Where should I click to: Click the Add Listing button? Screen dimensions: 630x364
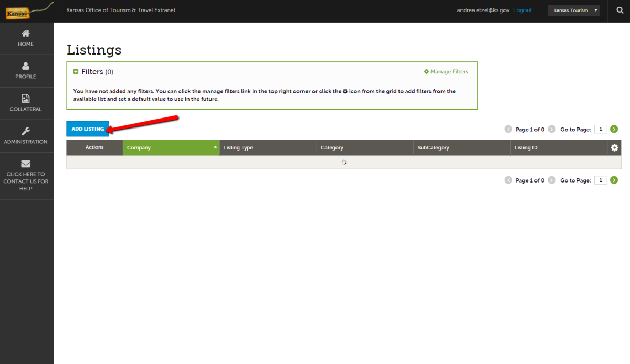(x=88, y=129)
